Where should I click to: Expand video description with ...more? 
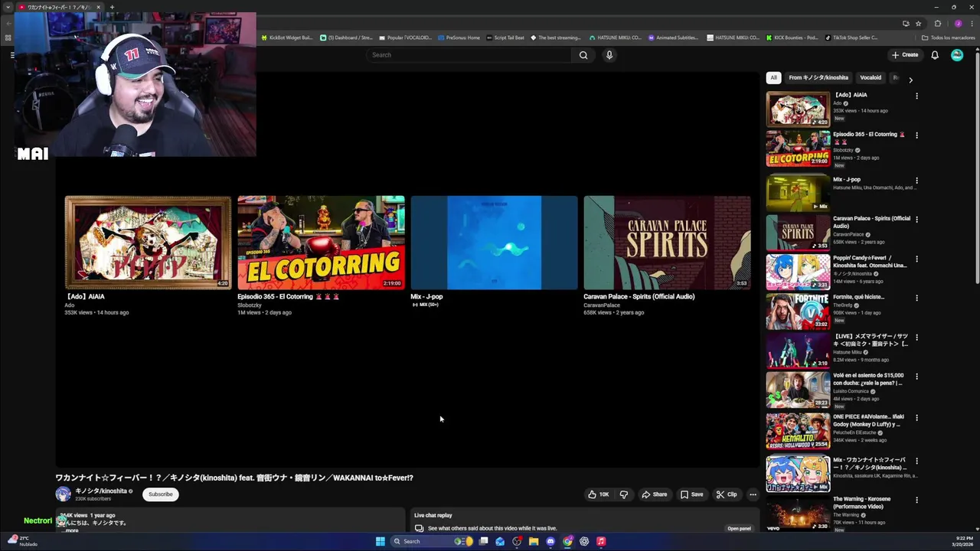[x=71, y=530]
